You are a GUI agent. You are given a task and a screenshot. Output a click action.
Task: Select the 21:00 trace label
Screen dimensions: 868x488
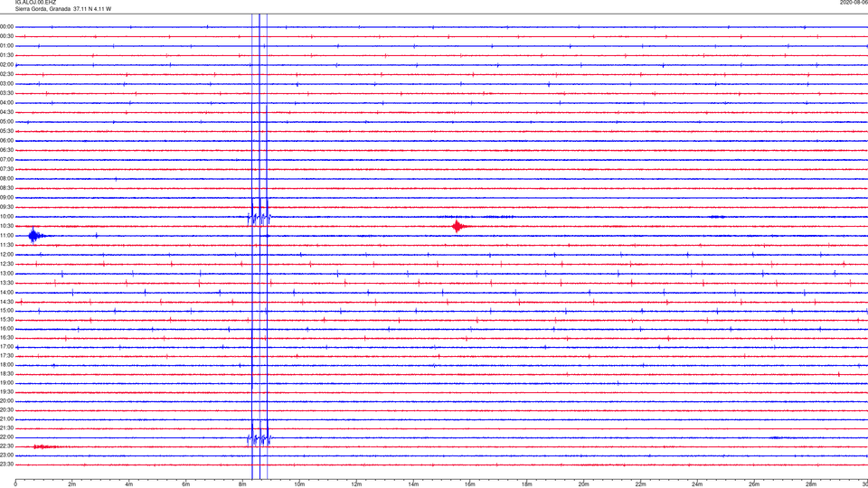coord(6,418)
